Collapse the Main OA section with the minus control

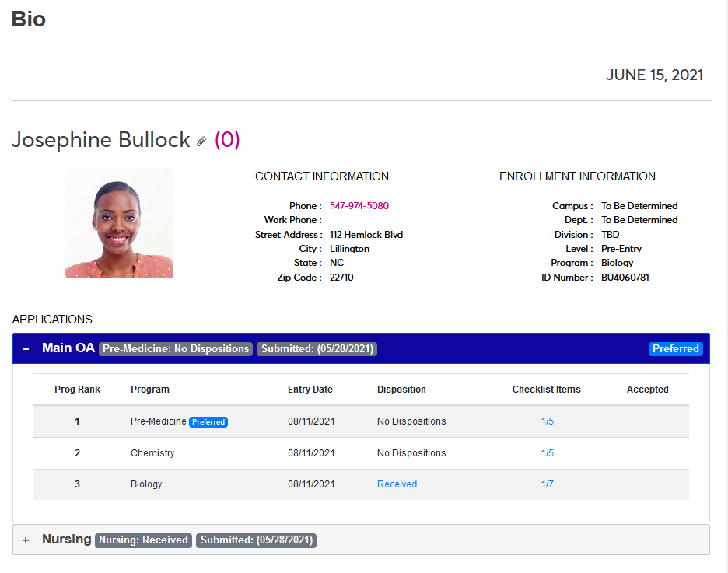point(26,348)
